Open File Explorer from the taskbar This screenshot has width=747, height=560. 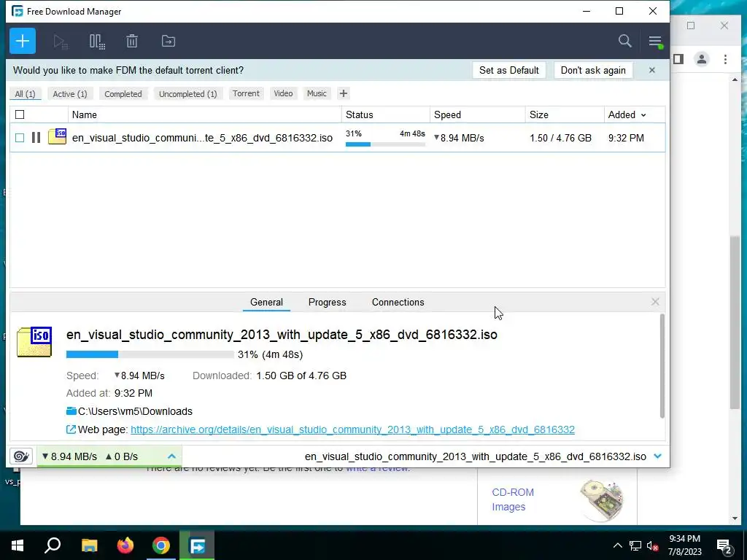coord(89,545)
